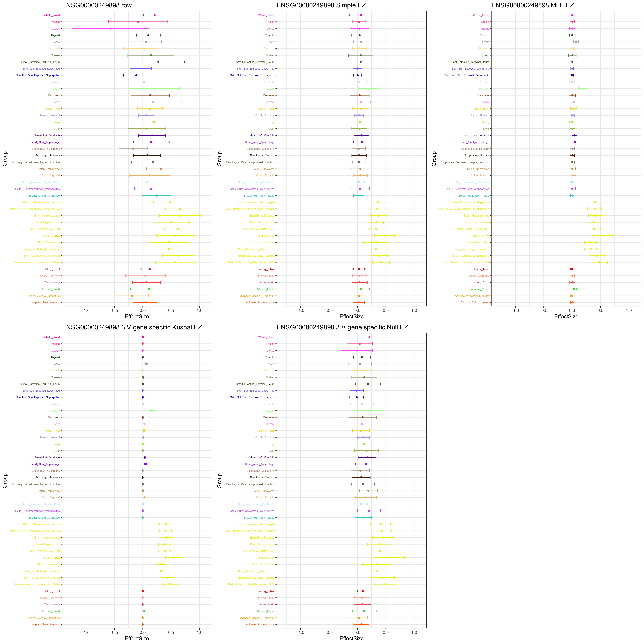Click Pituitary point in the Kushal EZ plot

pos(153,411)
